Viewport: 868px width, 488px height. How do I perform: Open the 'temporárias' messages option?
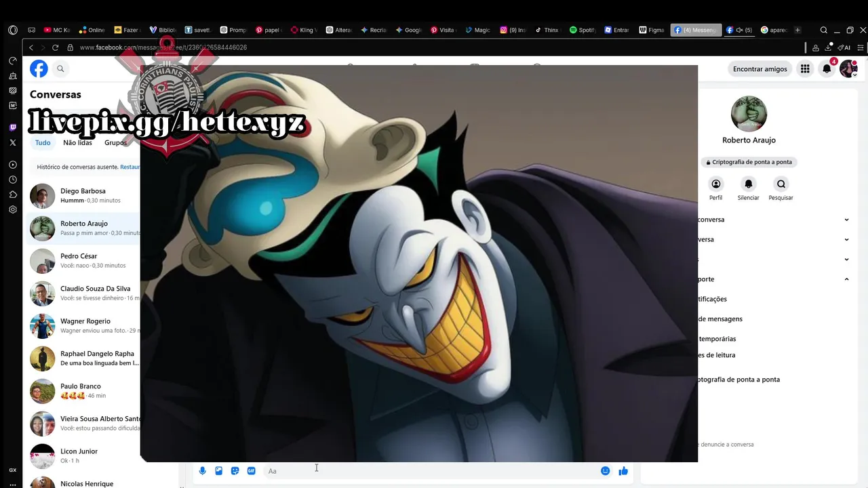(717, 339)
